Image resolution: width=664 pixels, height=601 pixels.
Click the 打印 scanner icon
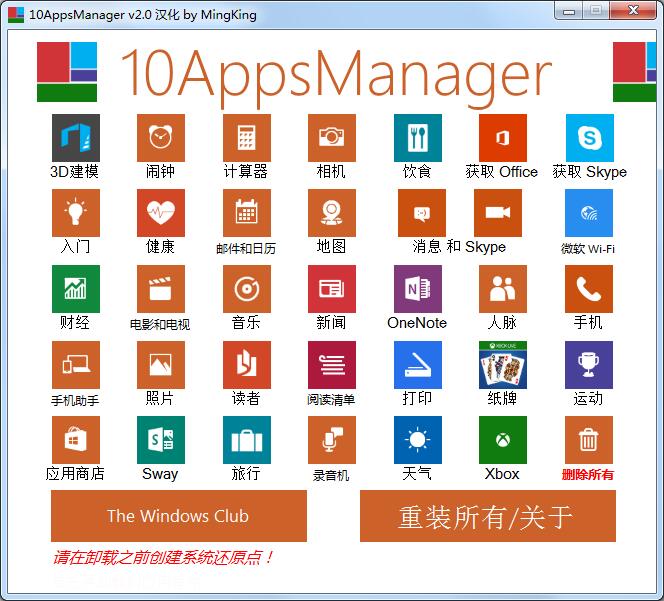pyautogui.click(x=418, y=365)
